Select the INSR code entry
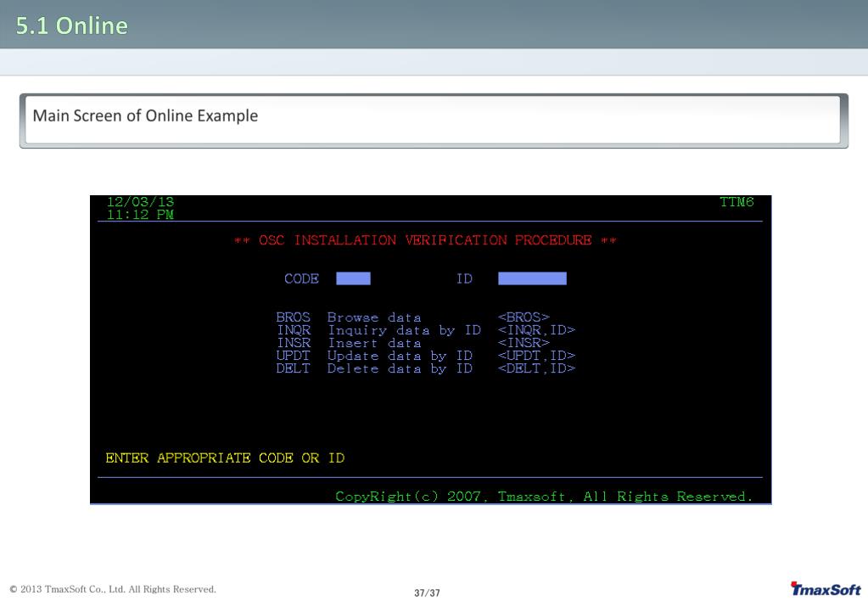This screenshot has width=868, height=601. [x=294, y=343]
